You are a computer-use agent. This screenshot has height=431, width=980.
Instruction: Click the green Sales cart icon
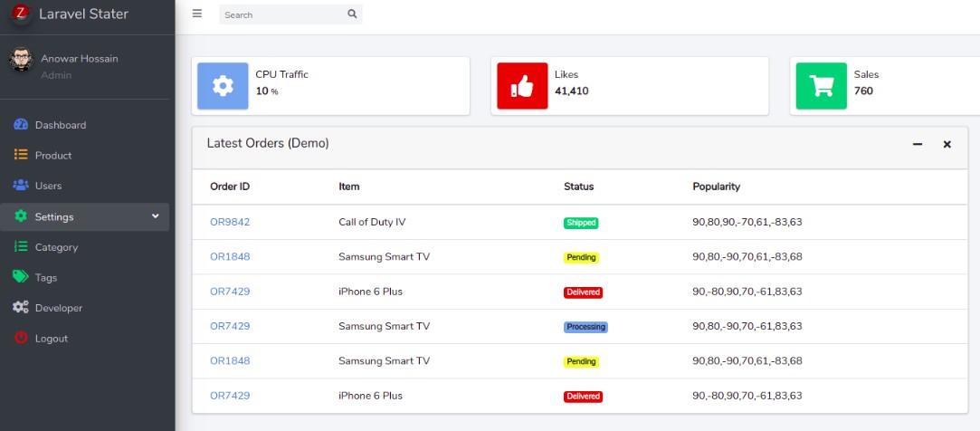pos(821,86)
